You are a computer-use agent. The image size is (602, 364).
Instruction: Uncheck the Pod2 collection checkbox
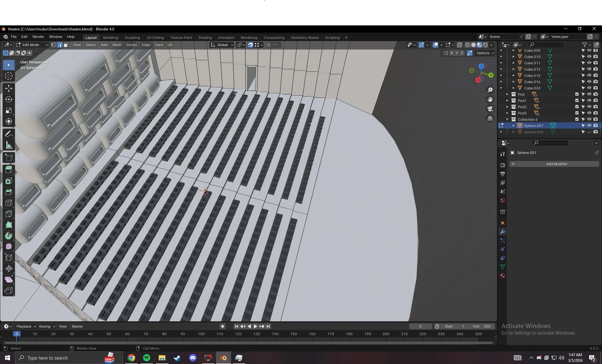point(577,107)
